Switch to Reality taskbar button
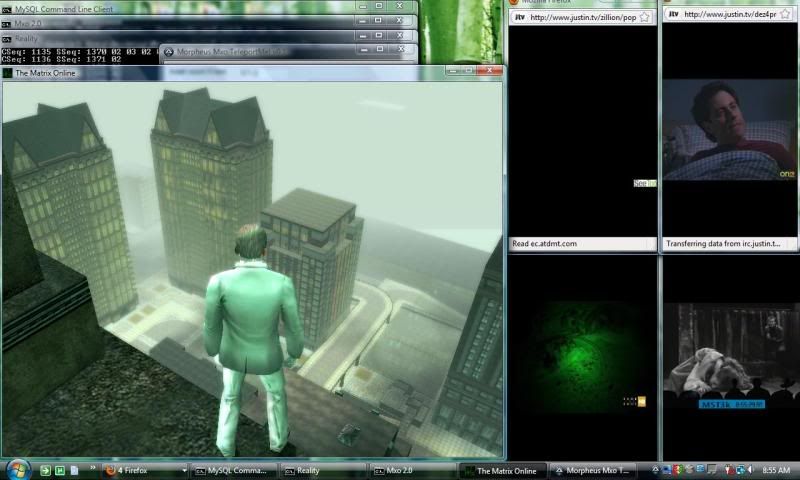The image size is (800, 480). click(323, 471)
